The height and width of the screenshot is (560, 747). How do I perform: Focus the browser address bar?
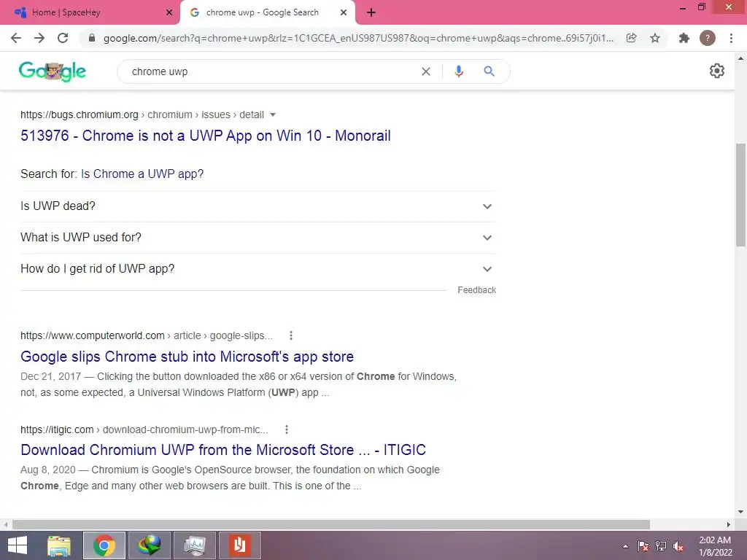click(x=357, y=38)
